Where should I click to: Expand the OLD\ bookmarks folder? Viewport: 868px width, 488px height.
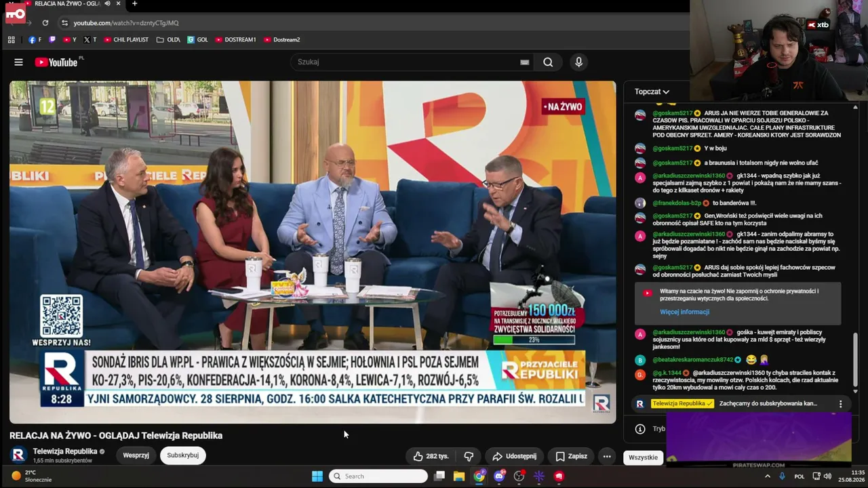pos(168,40)
